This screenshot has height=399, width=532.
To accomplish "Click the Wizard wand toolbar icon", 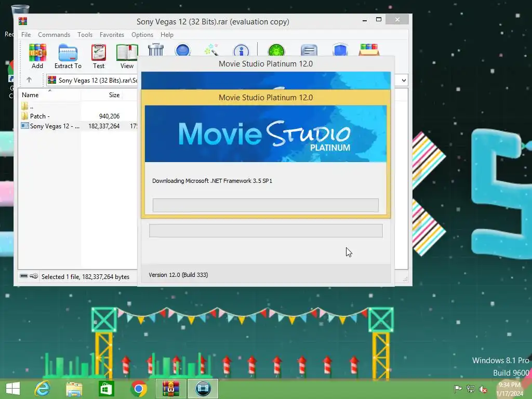I will (x=211, y=50).
